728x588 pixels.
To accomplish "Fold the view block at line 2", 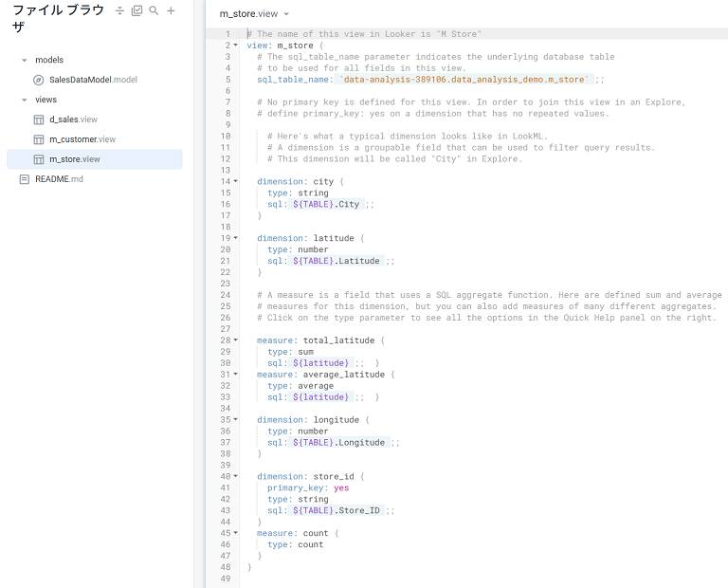I will click(x=235, y=46).
